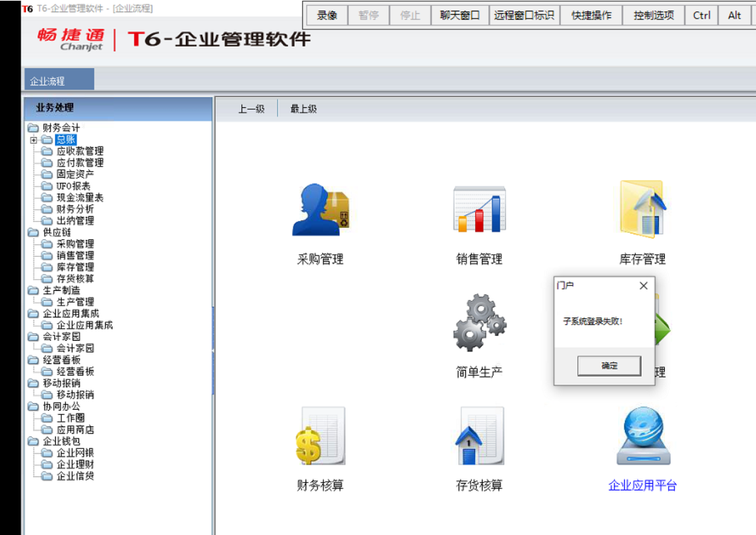Click the 暂停 toolbar button

369,15
